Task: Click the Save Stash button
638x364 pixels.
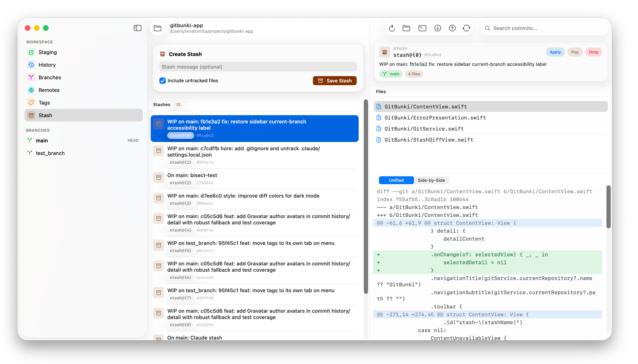Action: 334,80
